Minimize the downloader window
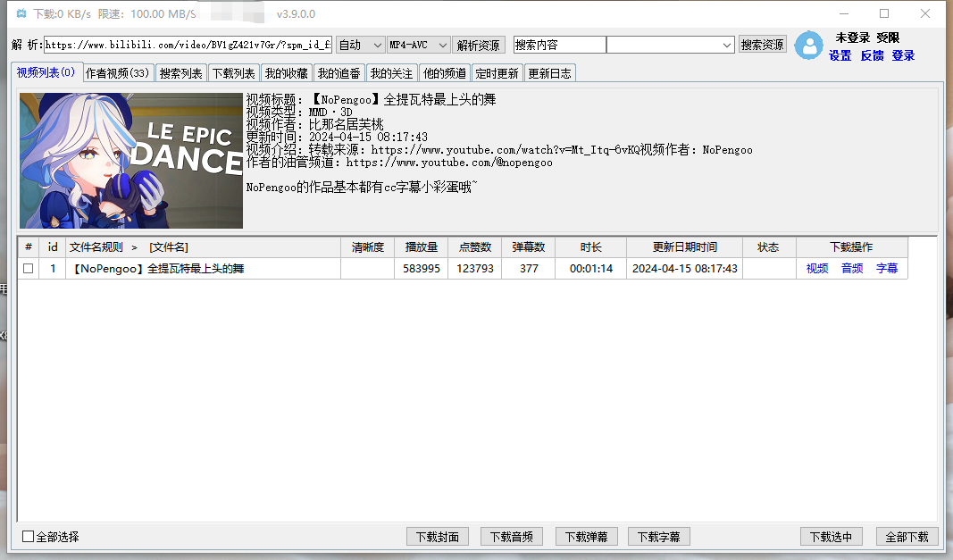This screenshot has width=953, height=560. click(844, 13)
